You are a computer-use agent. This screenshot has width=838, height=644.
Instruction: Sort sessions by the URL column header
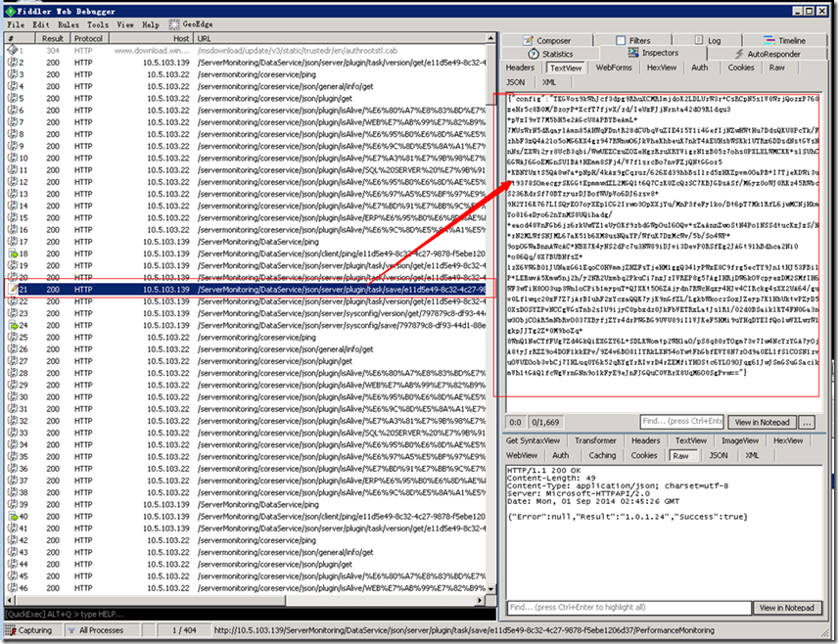tap(341, 38)
